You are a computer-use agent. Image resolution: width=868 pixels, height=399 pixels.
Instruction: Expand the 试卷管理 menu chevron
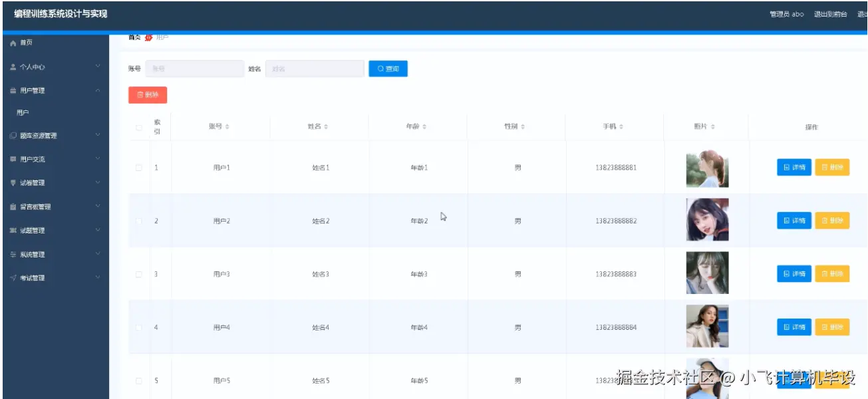coord(98,182)
